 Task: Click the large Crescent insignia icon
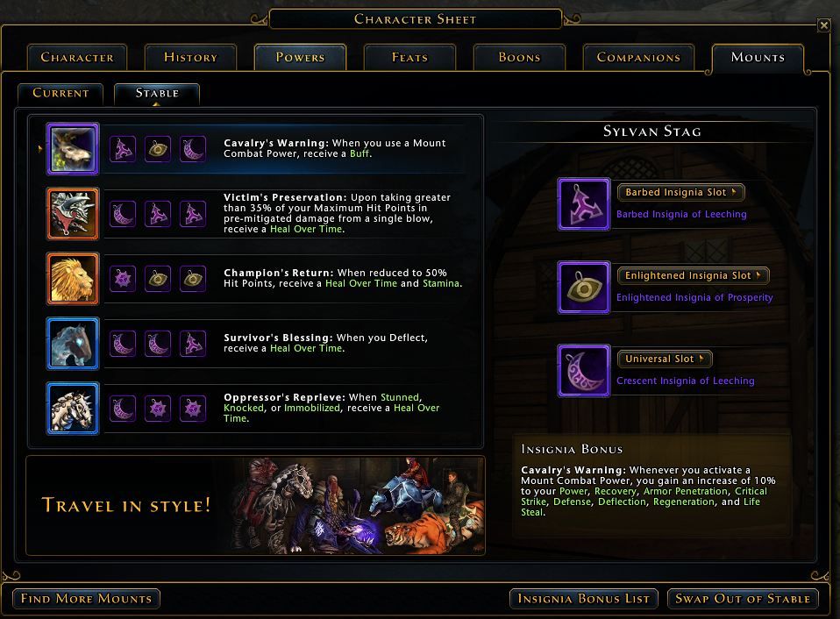click(x=584, y=371)
